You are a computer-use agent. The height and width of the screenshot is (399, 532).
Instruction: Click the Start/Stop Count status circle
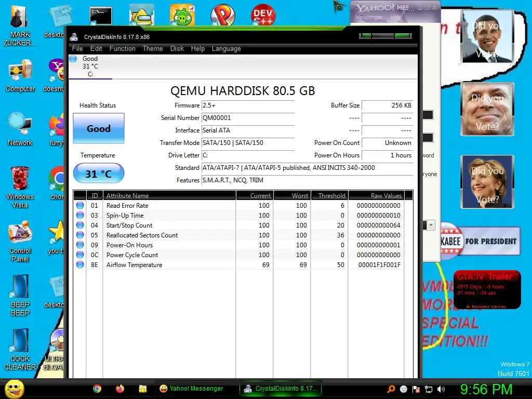[x=80, y=225]
